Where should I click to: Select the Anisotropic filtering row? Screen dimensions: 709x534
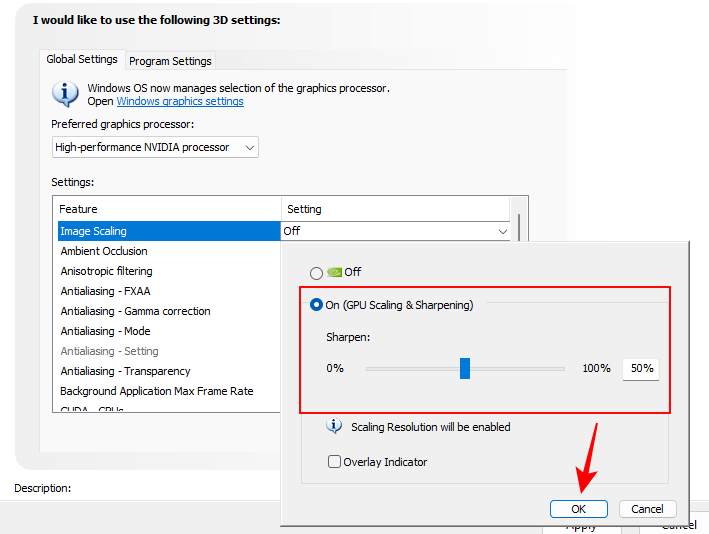(x=106, y=271)
